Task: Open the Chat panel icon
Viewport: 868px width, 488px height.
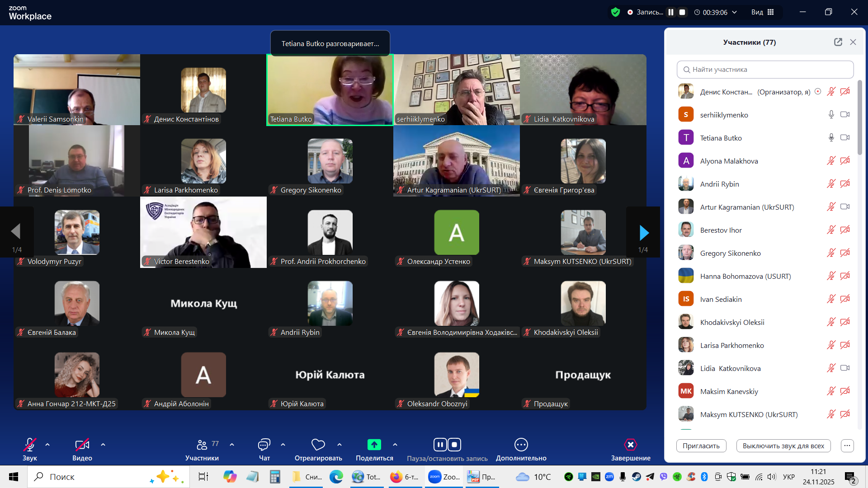Action: point(264,445)
